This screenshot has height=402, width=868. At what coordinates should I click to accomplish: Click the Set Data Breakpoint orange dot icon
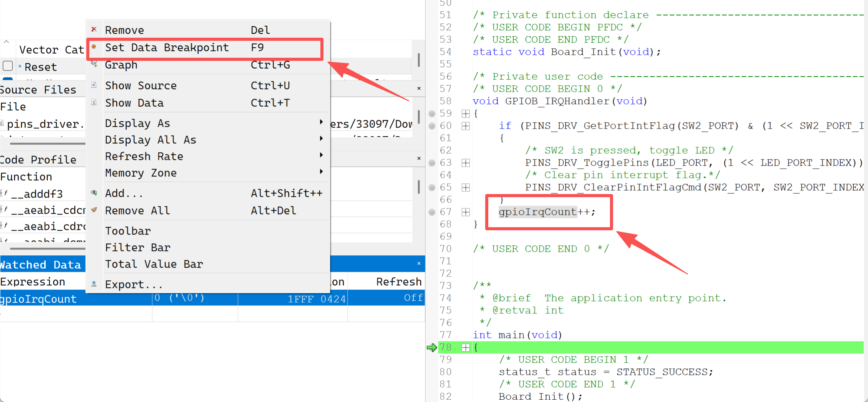pyautogui.click(x=94, y=47)
